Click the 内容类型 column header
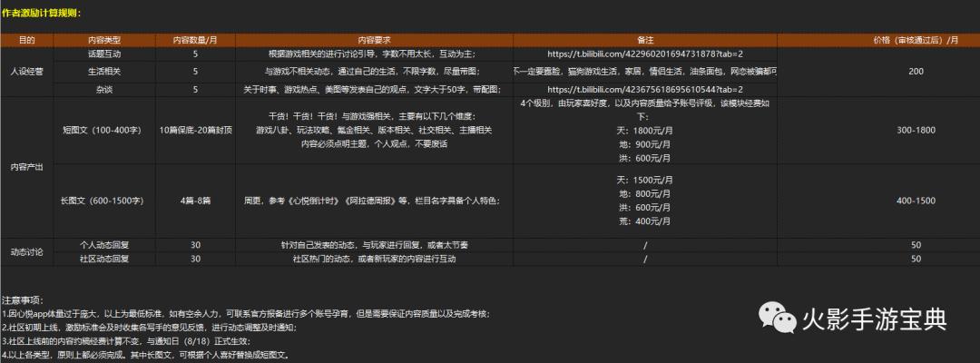This screenshot has height=363, width=980. pyautogui.click(x=104, y=40)
